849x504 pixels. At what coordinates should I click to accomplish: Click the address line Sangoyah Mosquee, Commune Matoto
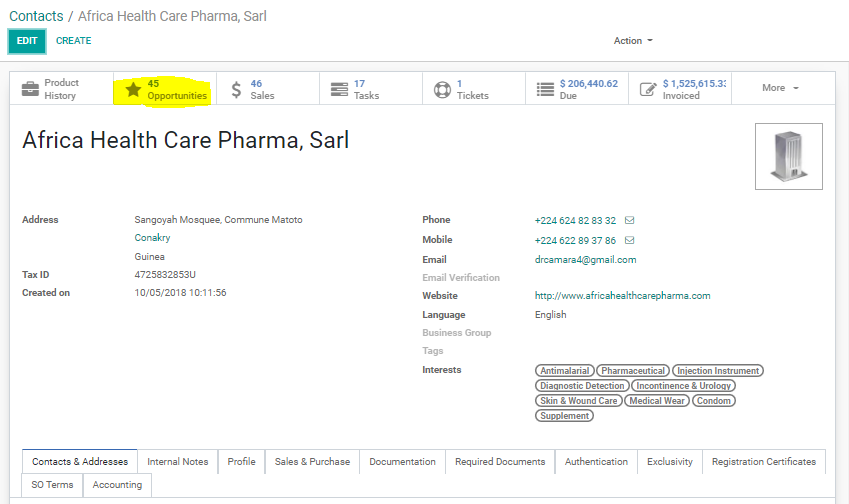218,220
